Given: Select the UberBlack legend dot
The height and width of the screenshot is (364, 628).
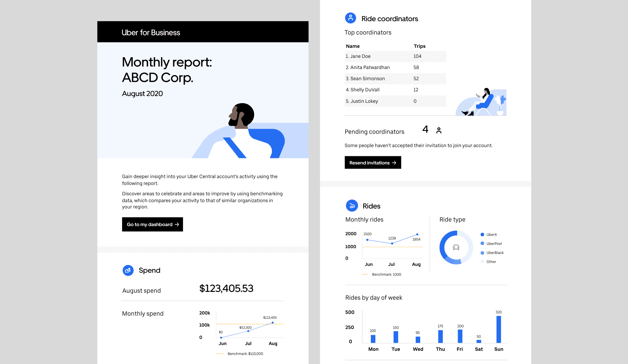Looking at the screenshot, I should click(482, 253).
